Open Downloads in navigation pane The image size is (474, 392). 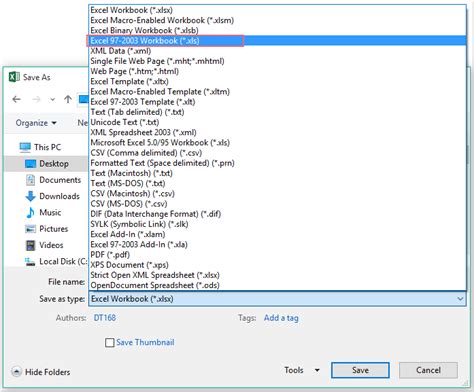point(59,196)
